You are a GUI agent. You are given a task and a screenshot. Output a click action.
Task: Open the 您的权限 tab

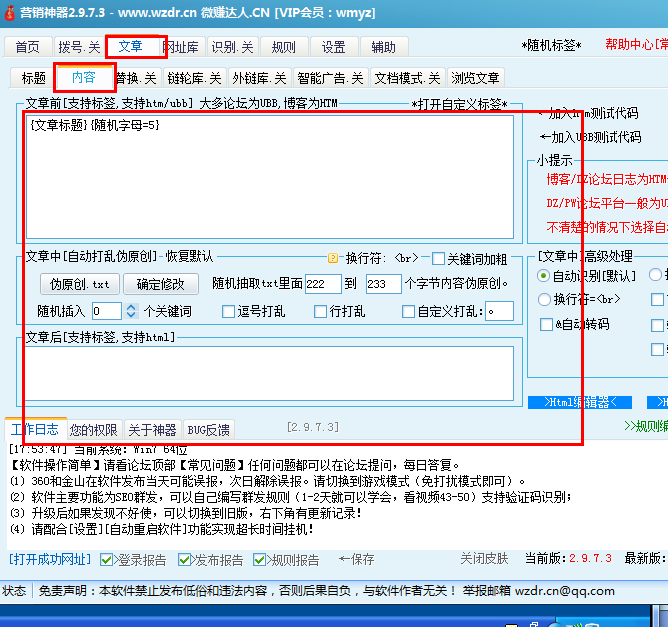point(94,430)
